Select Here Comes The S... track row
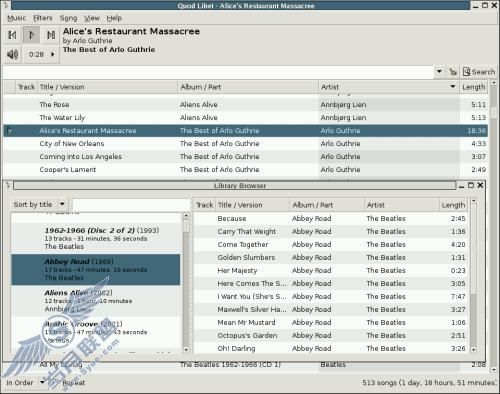Image resolution: width=500 pixels, height=394 pixels. coord(331,284)
